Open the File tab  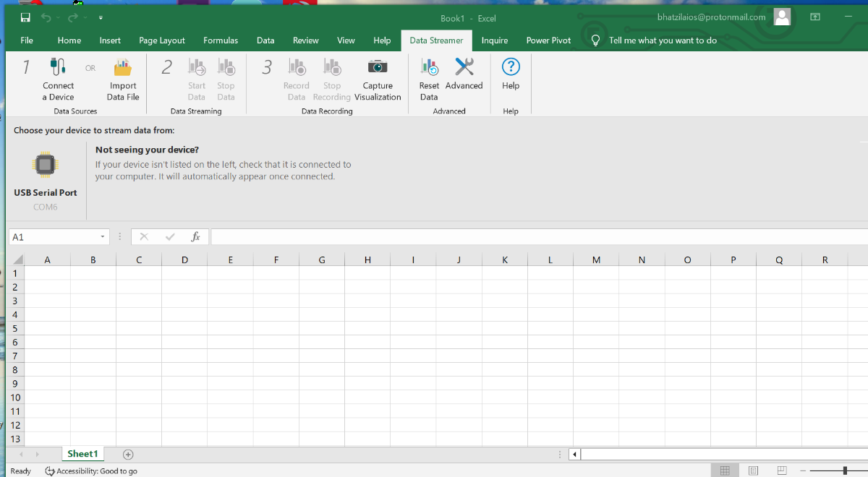point(27,40)
